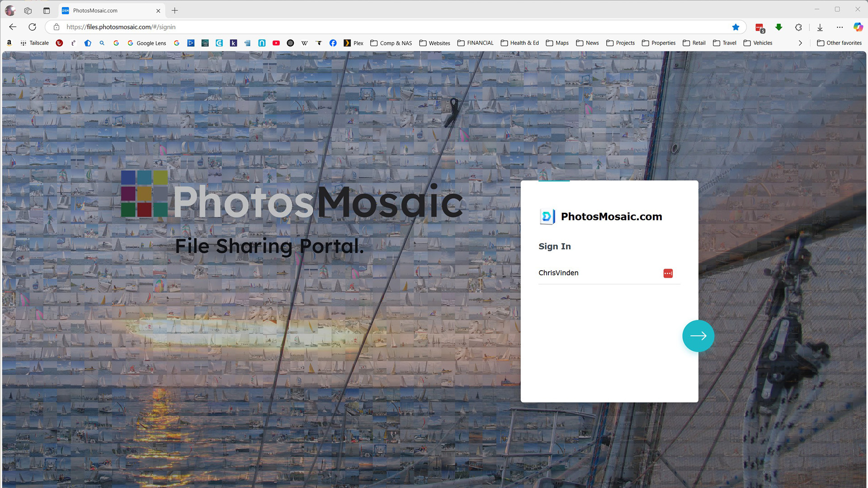Viewport: 868px width, 488px height.
Task: Launch the Copilot sidebar
Action: (x=858, y=27)
